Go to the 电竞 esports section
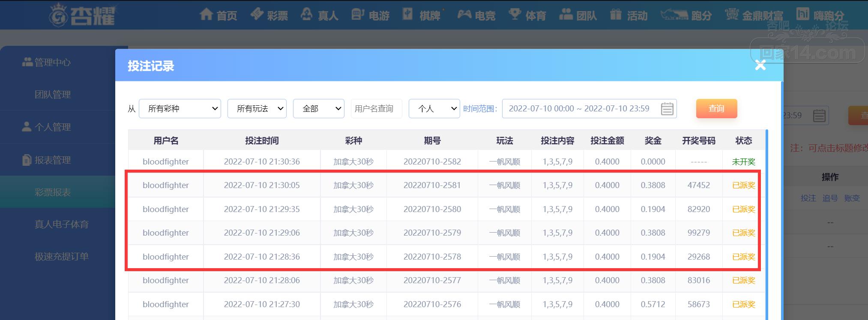This screenshot has width=868, height=320. coord(476,15)
